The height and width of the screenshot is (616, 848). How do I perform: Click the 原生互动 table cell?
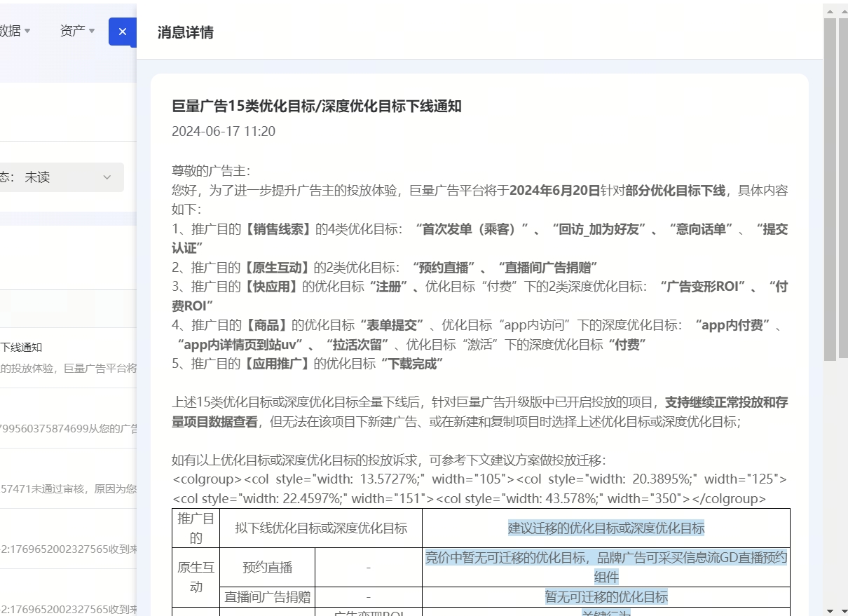[196, 577]
